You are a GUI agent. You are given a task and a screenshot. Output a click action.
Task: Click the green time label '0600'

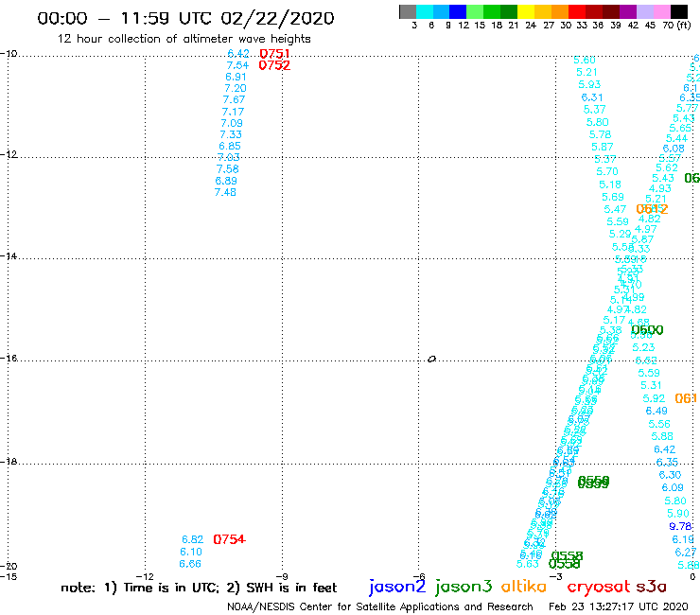(647, 330)
